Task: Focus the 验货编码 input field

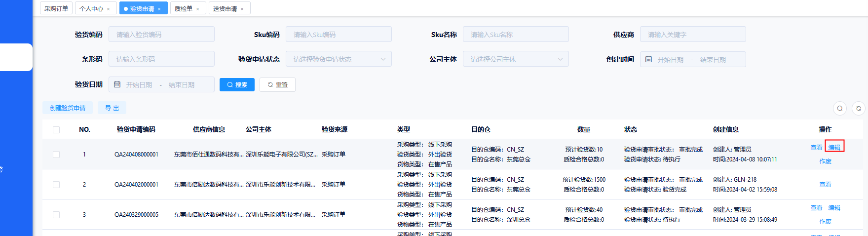Action: (x=161, y=35)
